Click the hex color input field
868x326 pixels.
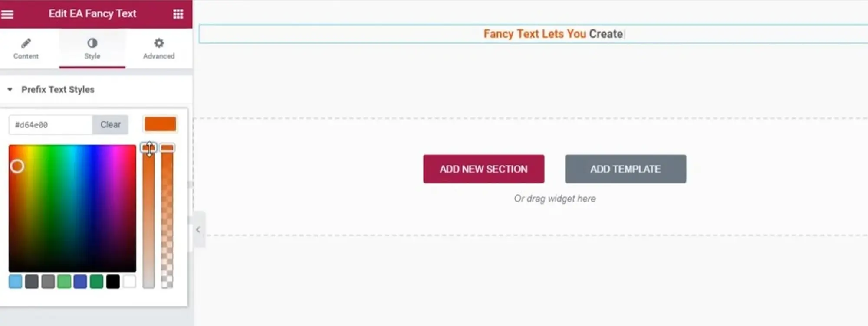click(x=50, y=125)
